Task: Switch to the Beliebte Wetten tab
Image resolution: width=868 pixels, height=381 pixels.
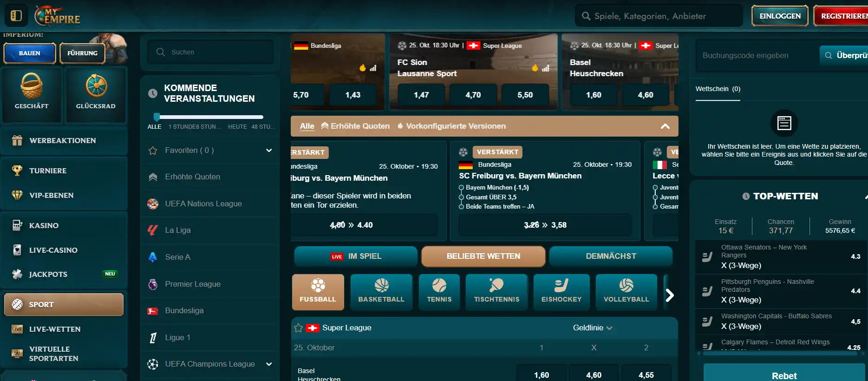Action: [x=483, y=256]
